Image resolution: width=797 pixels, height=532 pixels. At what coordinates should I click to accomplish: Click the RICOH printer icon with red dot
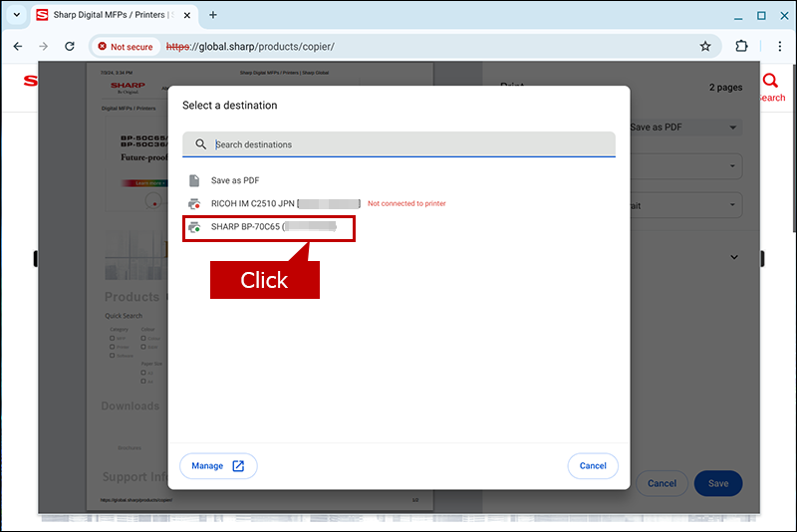(194, 204)
